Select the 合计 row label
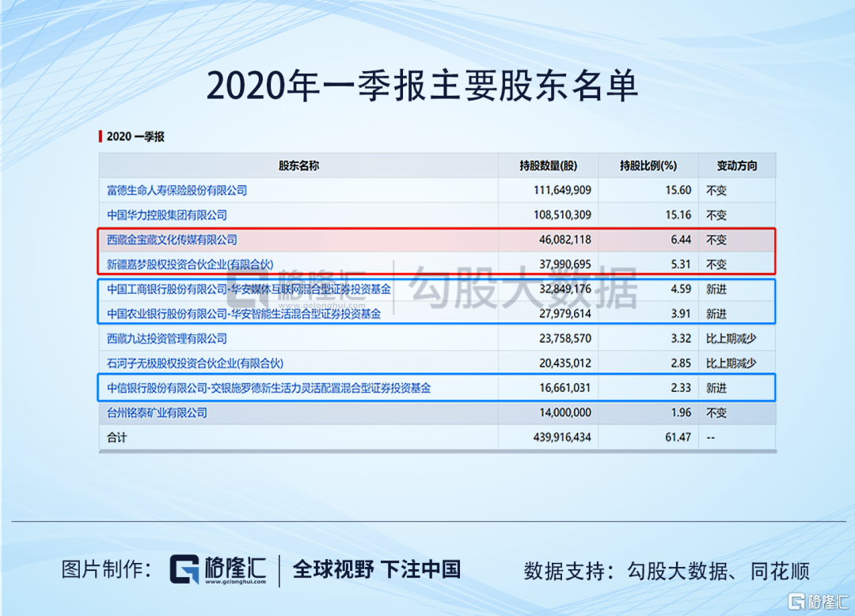The image size is (855, 616). [116, 437]
